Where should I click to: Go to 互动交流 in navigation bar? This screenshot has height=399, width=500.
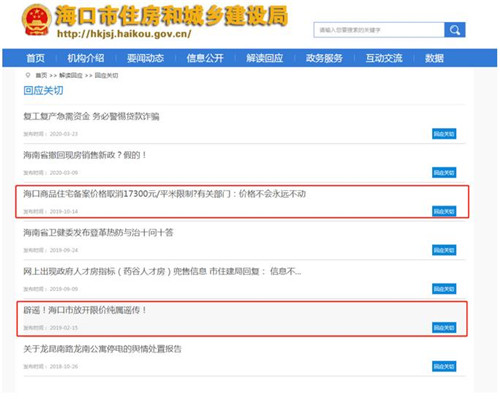click(x=384, y=58)
